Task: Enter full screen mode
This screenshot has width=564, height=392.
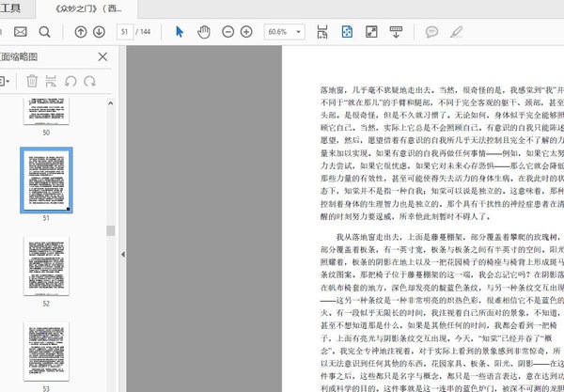Action: pos(370,32)
